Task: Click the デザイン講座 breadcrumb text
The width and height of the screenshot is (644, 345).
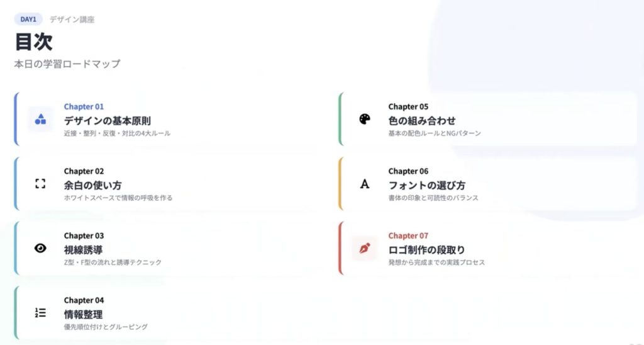Action: tap(72, 20)
